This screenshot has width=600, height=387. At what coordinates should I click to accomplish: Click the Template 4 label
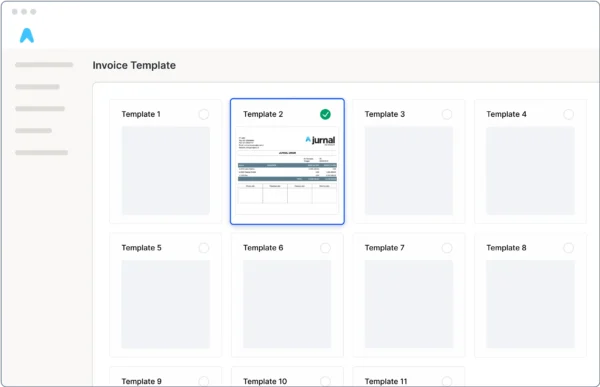pyautogui.click(x=506, y=114)
